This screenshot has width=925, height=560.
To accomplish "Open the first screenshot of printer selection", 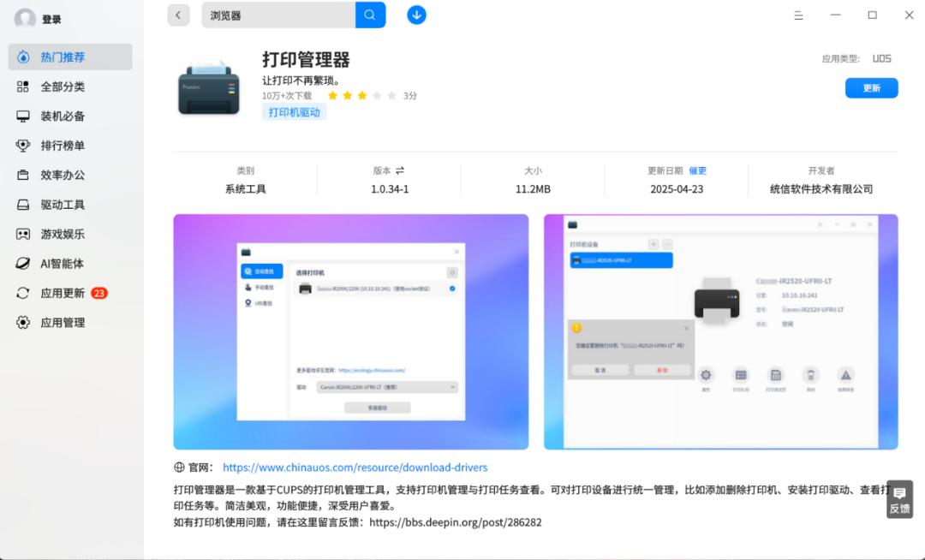I will click(351, 332).
